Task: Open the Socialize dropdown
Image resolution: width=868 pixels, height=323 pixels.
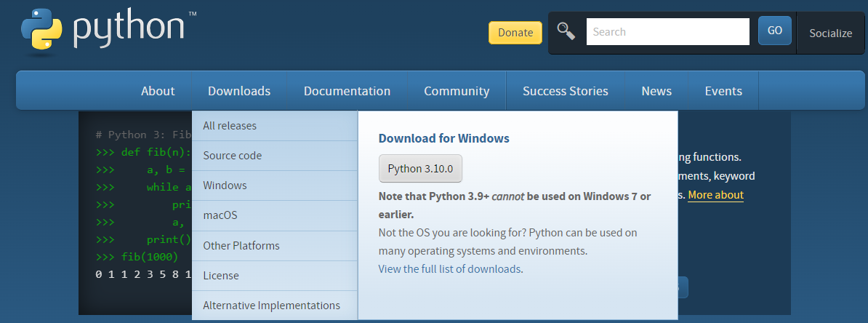Action: pos(830,33)
